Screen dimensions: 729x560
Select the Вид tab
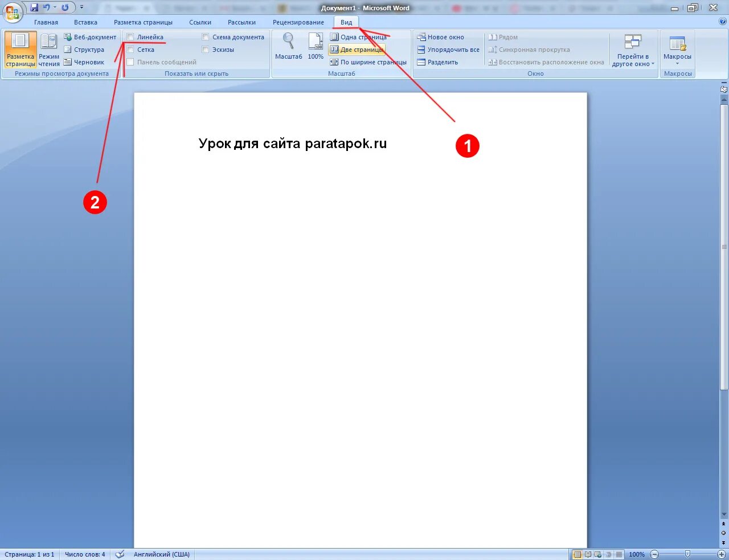coord(346,22)
